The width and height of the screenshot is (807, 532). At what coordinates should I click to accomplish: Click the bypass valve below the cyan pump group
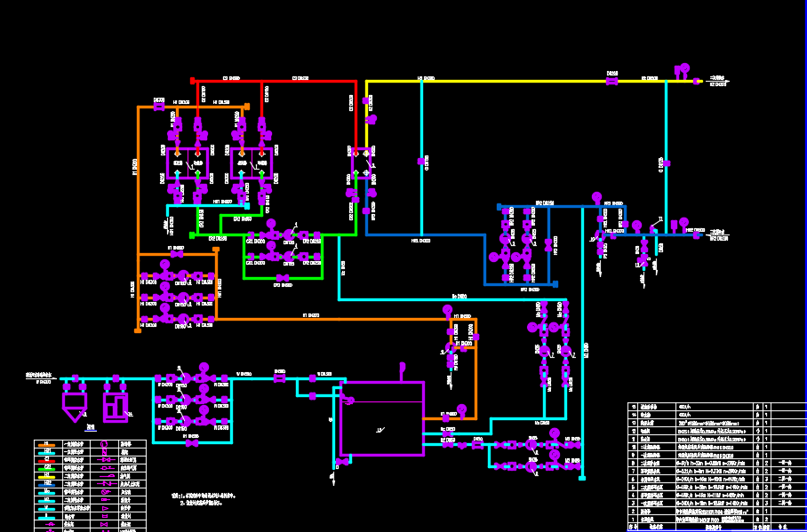(x=191, y=442)
